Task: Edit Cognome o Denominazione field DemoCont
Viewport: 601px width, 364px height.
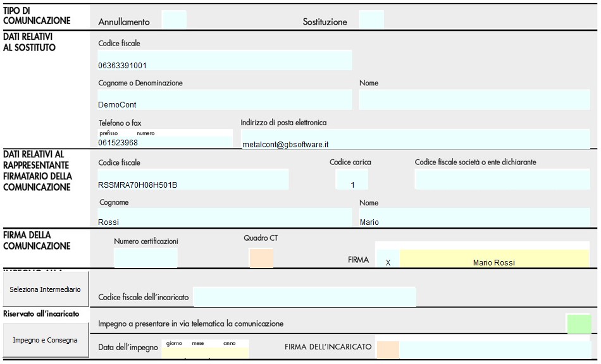Action: click(x=225, y=100)
